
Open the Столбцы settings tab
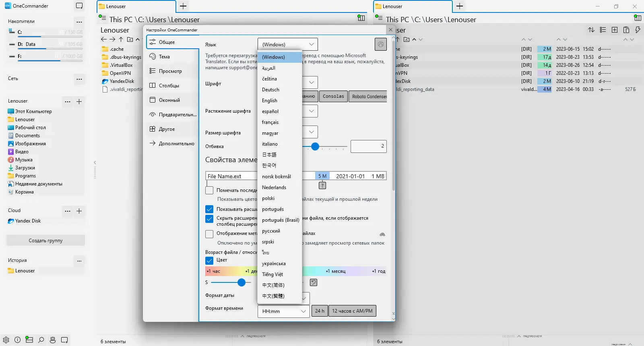172,86
